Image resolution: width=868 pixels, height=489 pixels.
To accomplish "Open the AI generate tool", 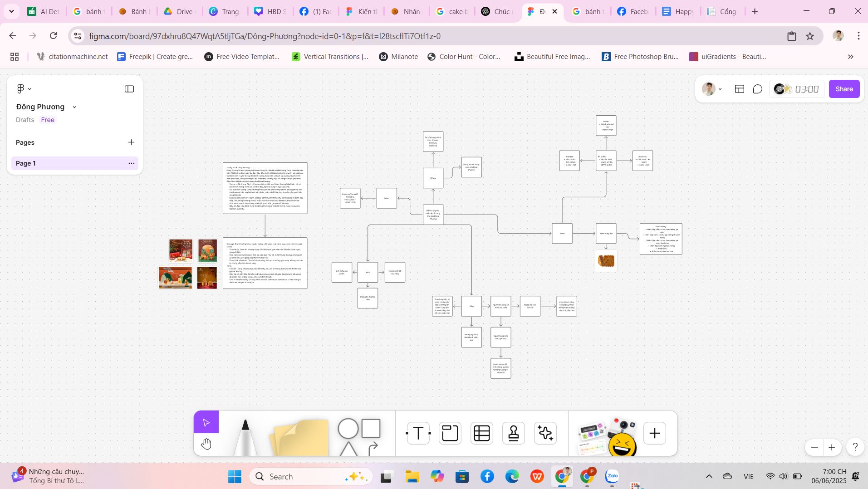I will coord(545,433).
